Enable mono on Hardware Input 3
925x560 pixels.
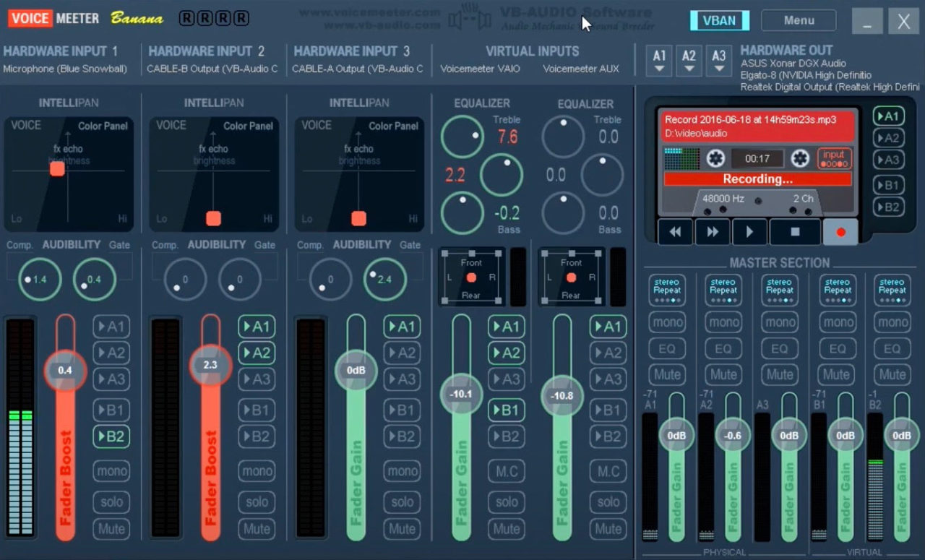402,470
